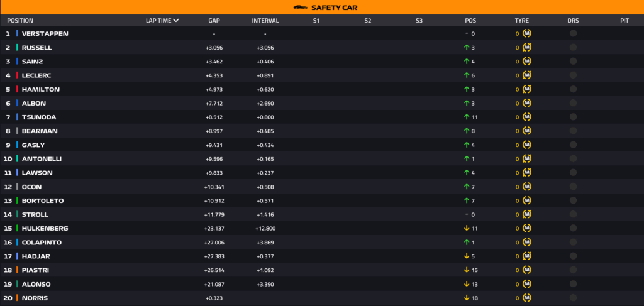The width and height of the screenshot is (644, 306).
Task: Click Norris's medium tyre icon
Action: (526, 298)
